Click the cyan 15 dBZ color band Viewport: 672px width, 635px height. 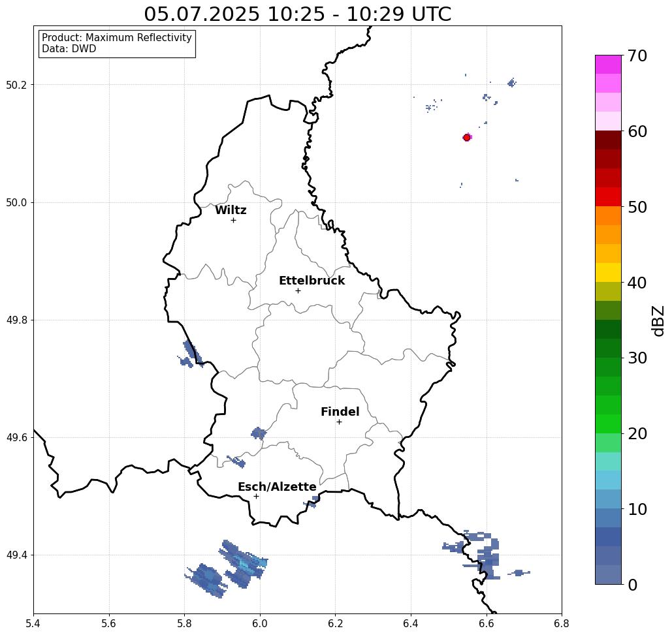point(608,461)
